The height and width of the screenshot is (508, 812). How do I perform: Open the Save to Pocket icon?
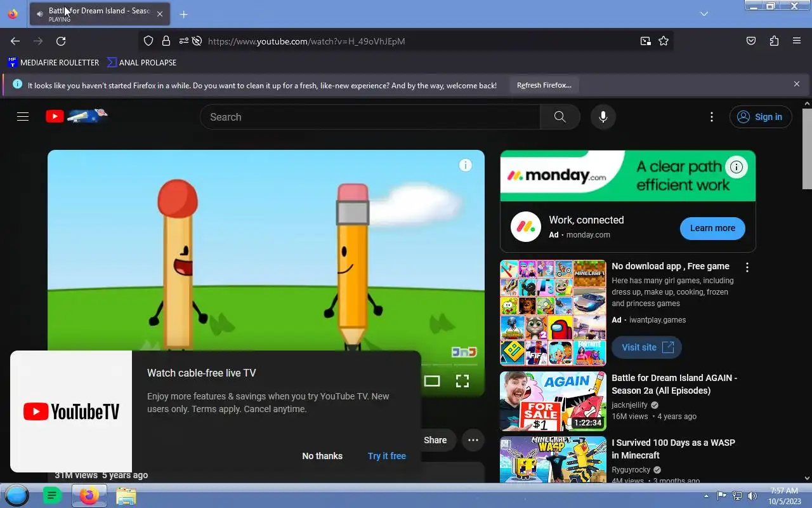pos(751,41)
